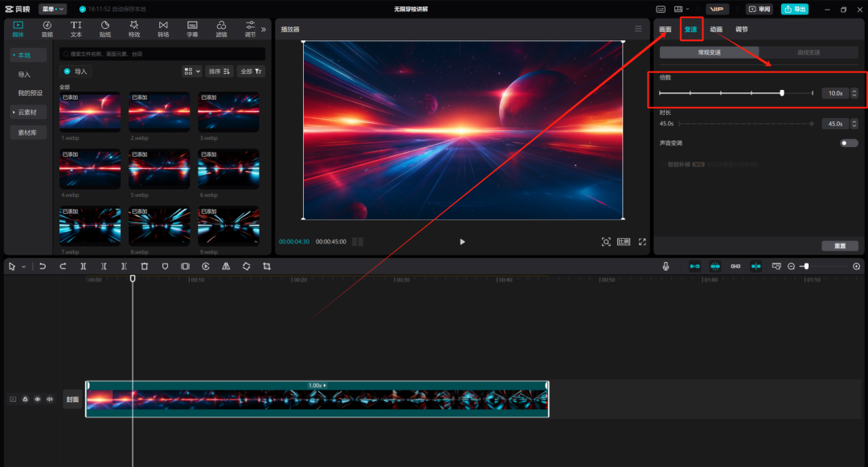Delete selected clip with trash icon

coord(145,266)
